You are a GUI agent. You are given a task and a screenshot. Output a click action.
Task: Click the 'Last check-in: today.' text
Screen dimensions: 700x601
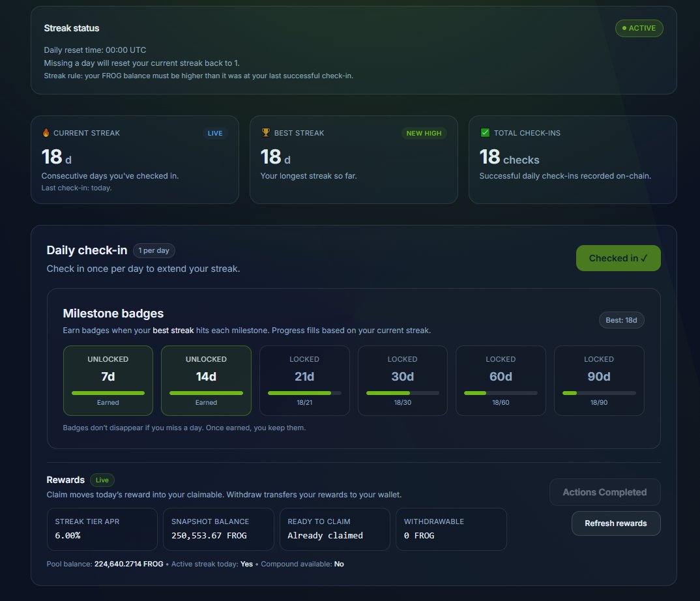point(76,188)
